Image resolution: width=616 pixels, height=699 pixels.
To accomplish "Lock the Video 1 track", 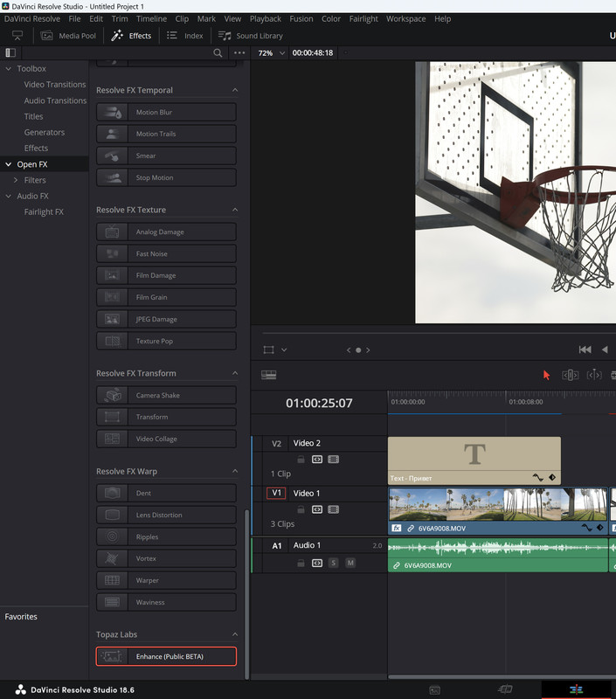I will pos(301,509).
